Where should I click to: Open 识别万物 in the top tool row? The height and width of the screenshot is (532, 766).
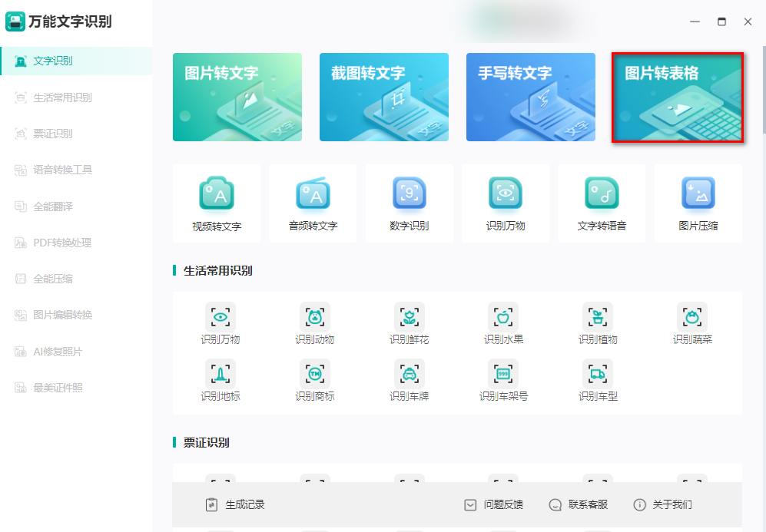click(x=506, y=203)
